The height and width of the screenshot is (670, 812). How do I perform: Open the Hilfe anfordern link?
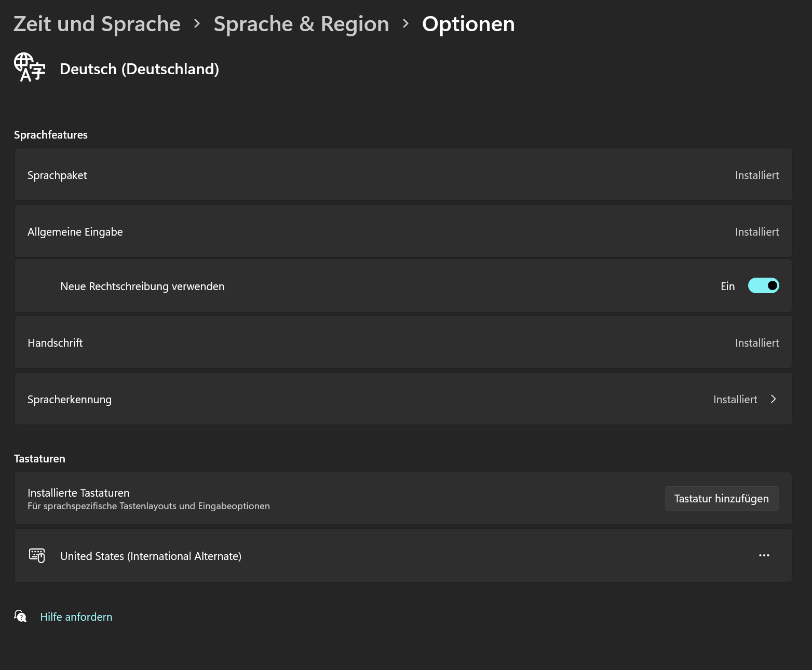point(76,617)
